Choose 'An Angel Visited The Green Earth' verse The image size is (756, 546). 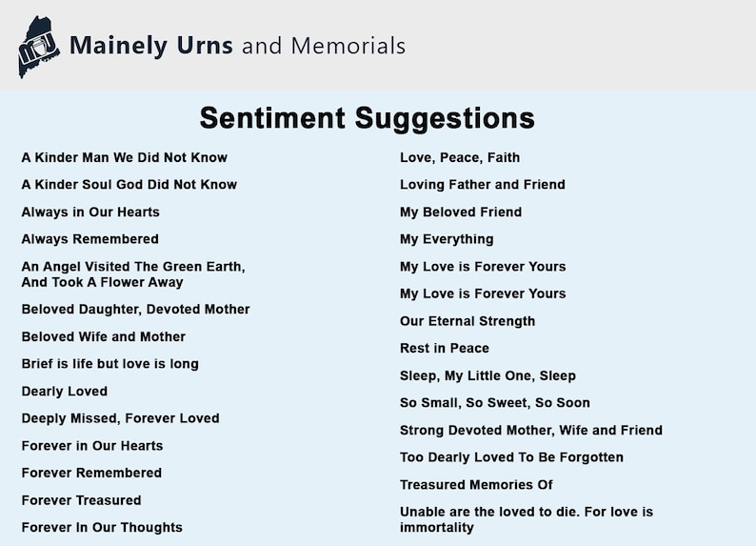(133, 274)
